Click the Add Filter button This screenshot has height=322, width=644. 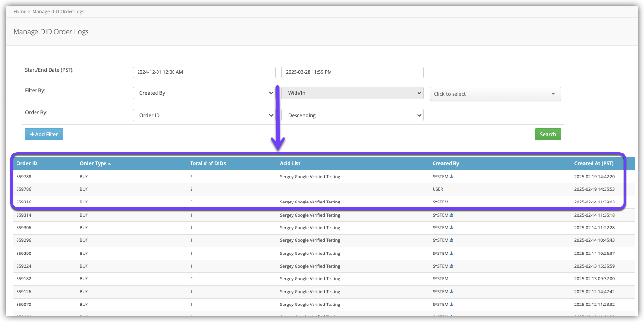coord(43,134)
